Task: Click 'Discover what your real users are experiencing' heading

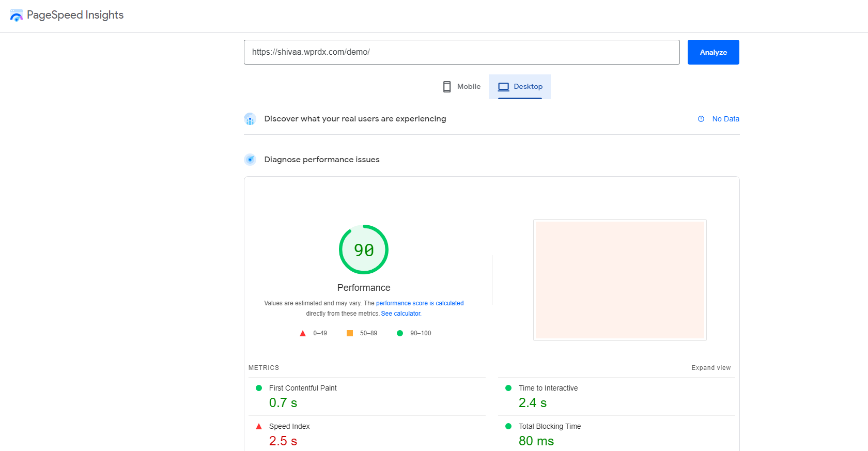Action: click(355, 119)
